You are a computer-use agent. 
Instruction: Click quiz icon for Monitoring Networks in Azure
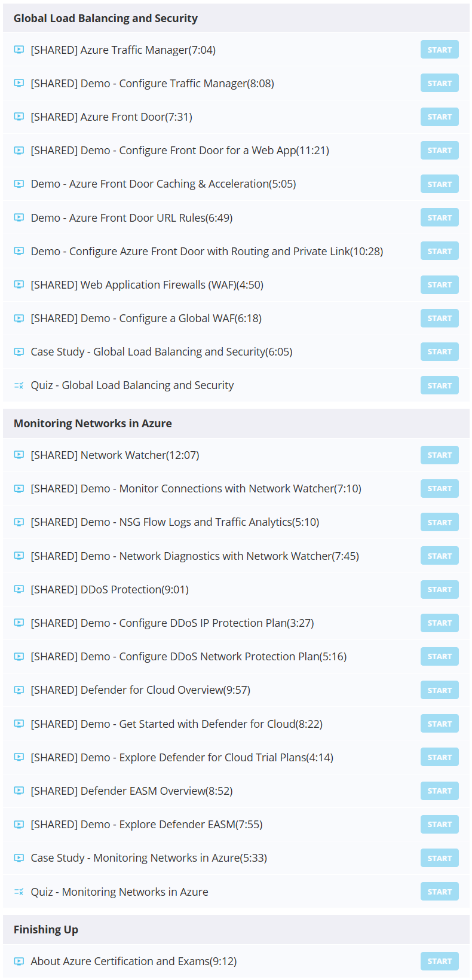tap(19, 892)
